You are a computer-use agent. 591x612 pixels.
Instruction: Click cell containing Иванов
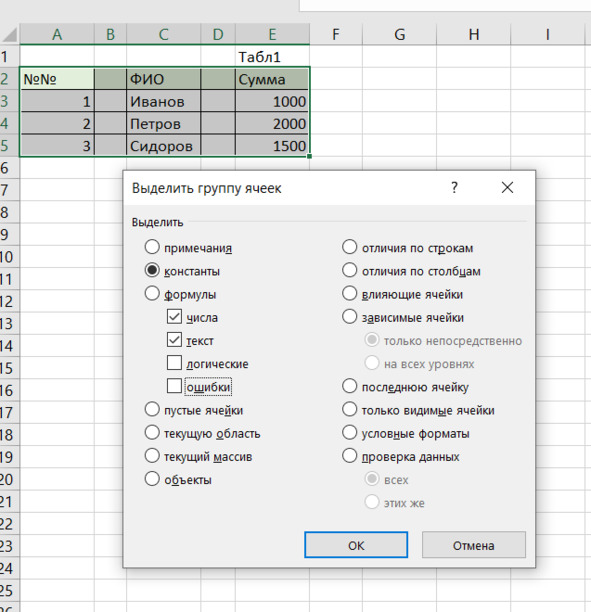pyautogui.click(x=163, y=101)
